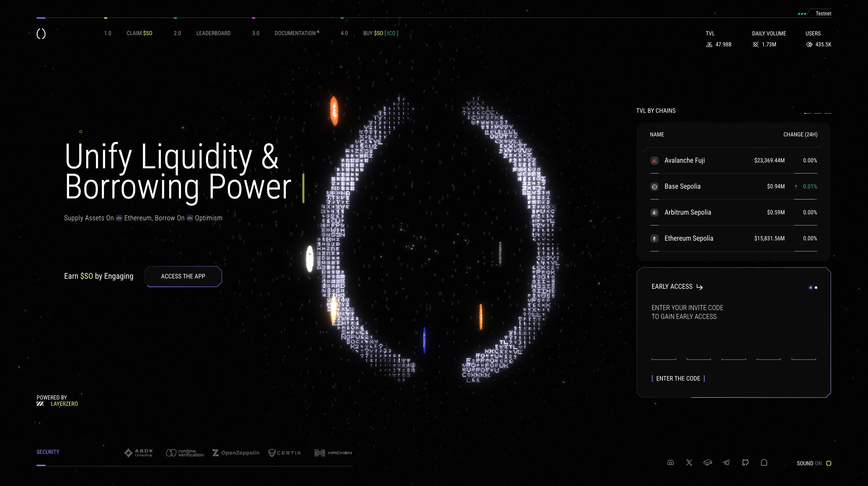Open the Claim $SO menu item
This screenshot has width=868, height=486.
[139, 33]
